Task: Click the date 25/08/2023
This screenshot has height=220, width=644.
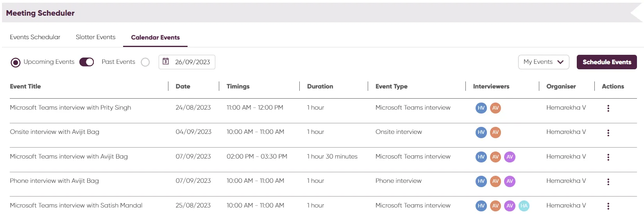Action: click(193, 206)
